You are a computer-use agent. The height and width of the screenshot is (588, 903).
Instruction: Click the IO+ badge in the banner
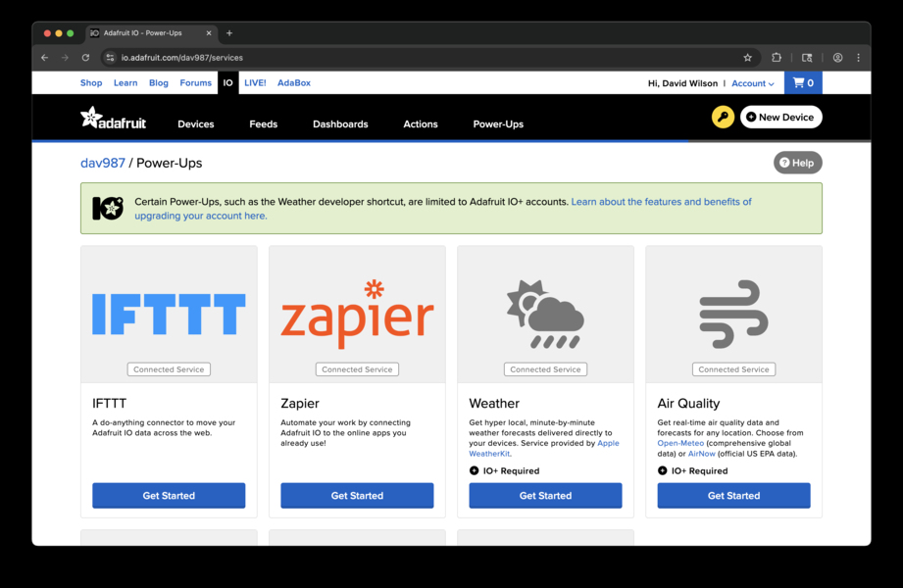click(x=108, y=207)
